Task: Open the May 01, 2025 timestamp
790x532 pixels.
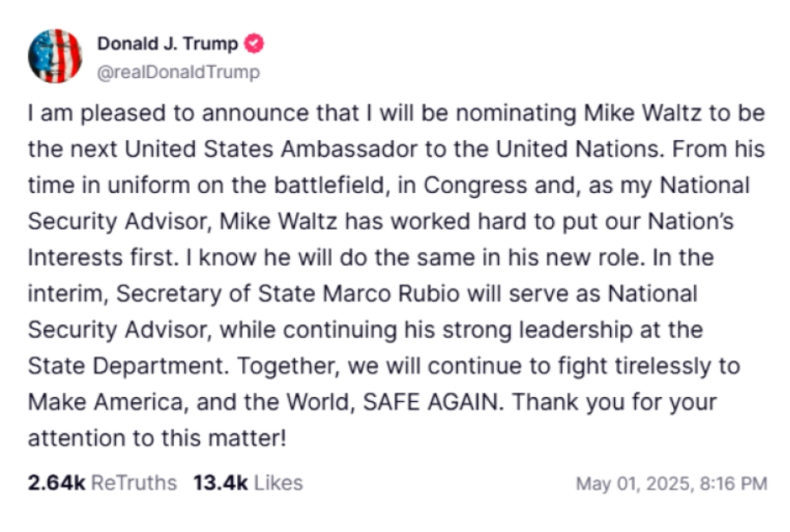Action: click(671, 484)
